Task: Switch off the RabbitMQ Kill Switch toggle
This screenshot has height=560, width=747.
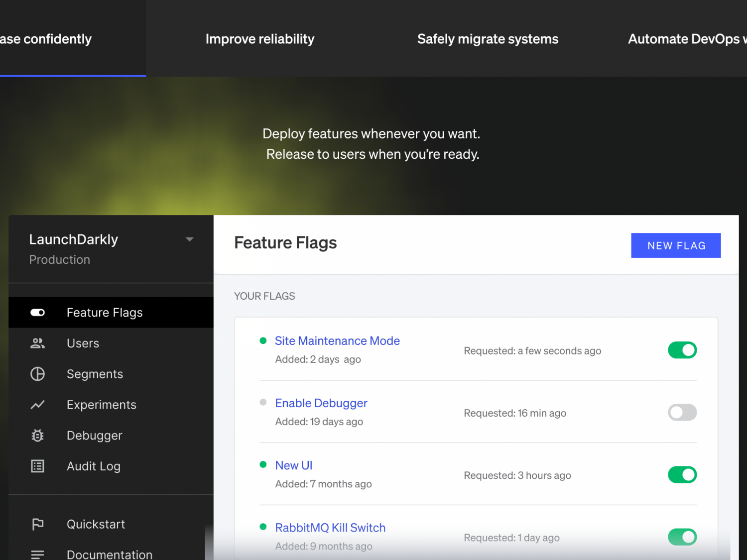Action: [x=682, y=537]
